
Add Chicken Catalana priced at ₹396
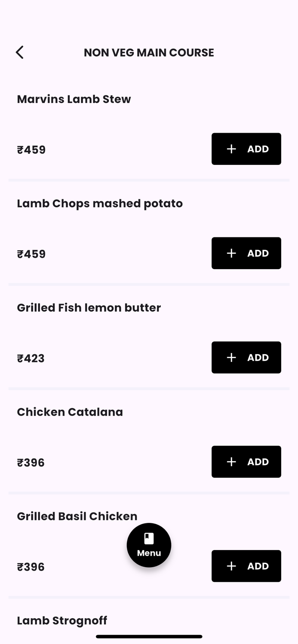pos(246,462)
